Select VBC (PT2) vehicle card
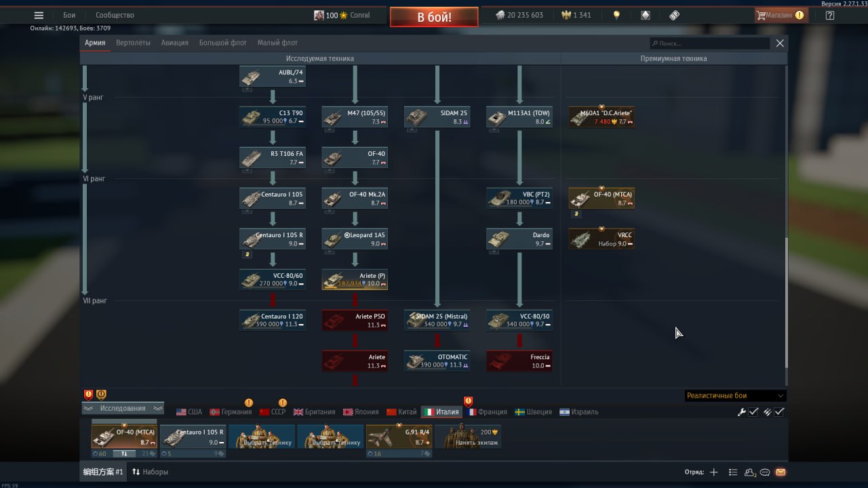 tap(519, 199)
